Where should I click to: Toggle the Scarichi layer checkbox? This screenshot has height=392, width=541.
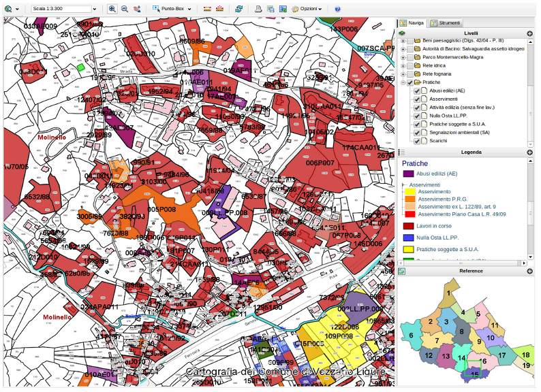click(x=417, y=140)
